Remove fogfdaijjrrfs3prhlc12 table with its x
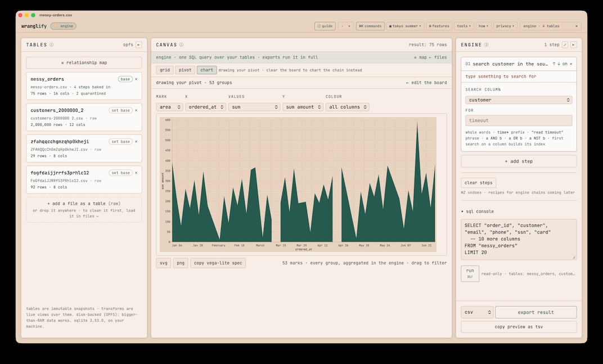 pyautogui.click(x=136, y=172)
